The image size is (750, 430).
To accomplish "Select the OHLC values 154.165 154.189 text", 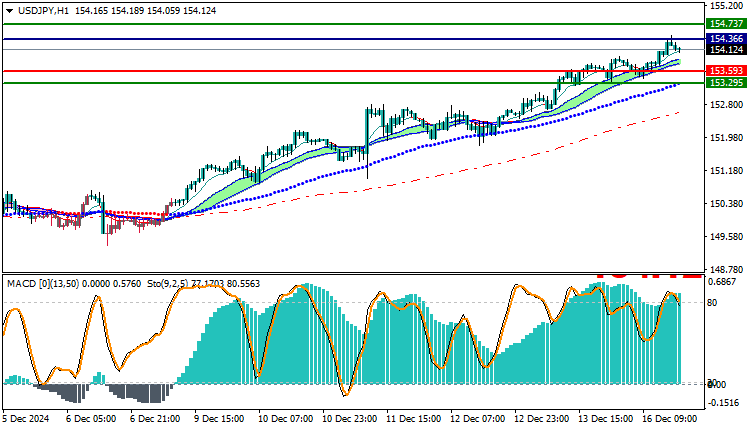I will tap(109, 11).
